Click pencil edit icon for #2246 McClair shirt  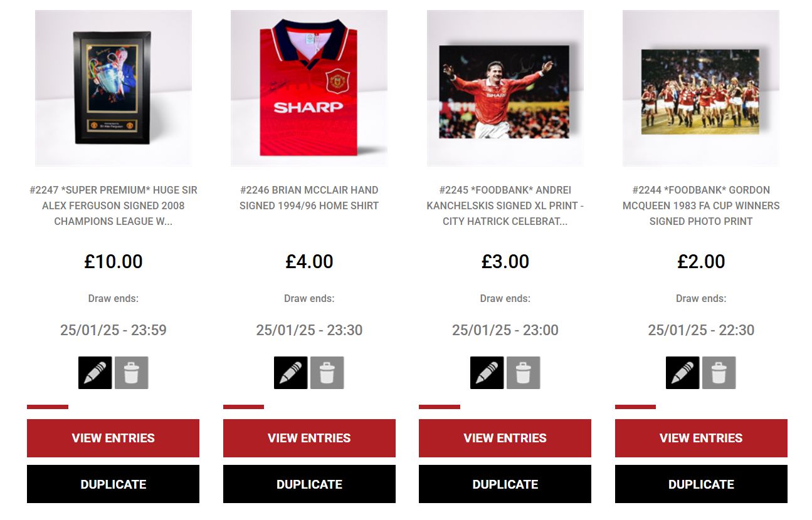pos(291,373)
